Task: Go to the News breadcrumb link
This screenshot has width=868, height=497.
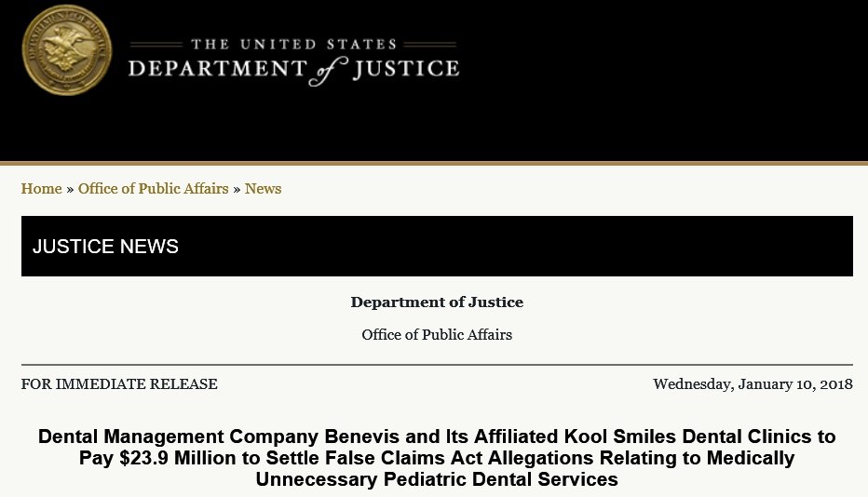Action: (263, 189)
